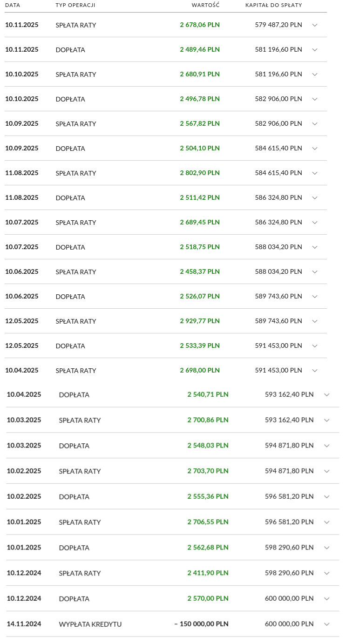The width and height of the screenshot is (346, 644).
Task: Click the WARTOŚĆ column header
Action: 205,5
